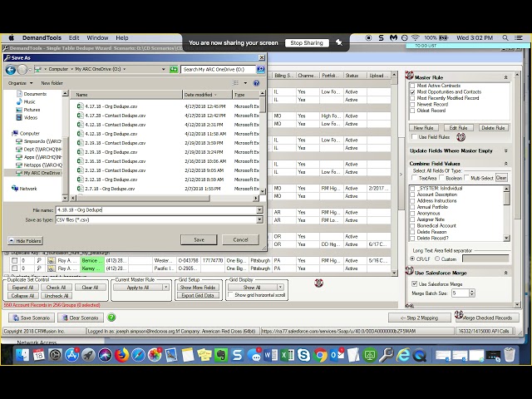Click the Stop Sharing button
Image resolution: width=532 pixels, height=399 pixels.
(x=307, y=42)
